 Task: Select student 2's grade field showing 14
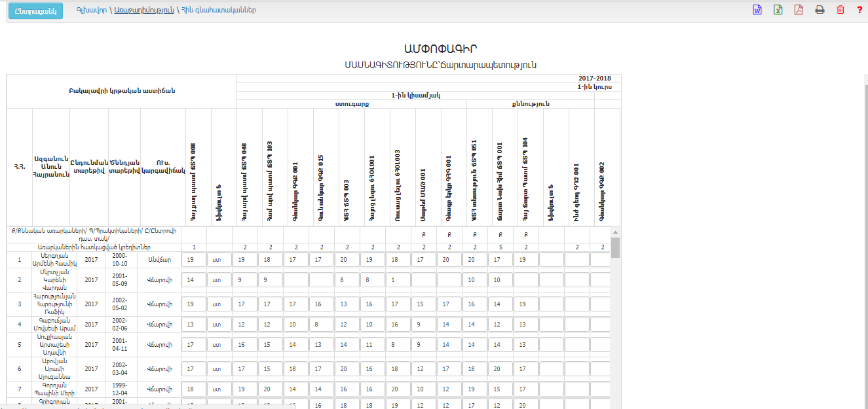click(x=194, y=280)
